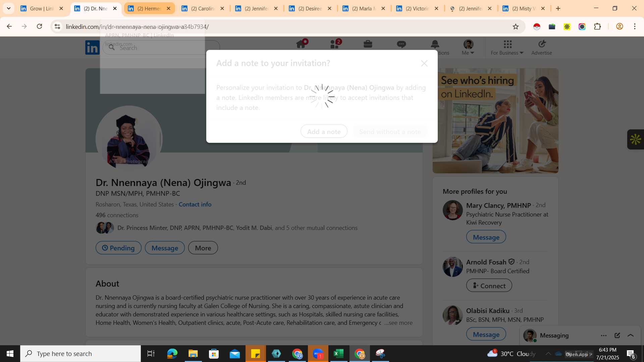Switch to the Caroline LinkedIn tab

pos(202,8)
